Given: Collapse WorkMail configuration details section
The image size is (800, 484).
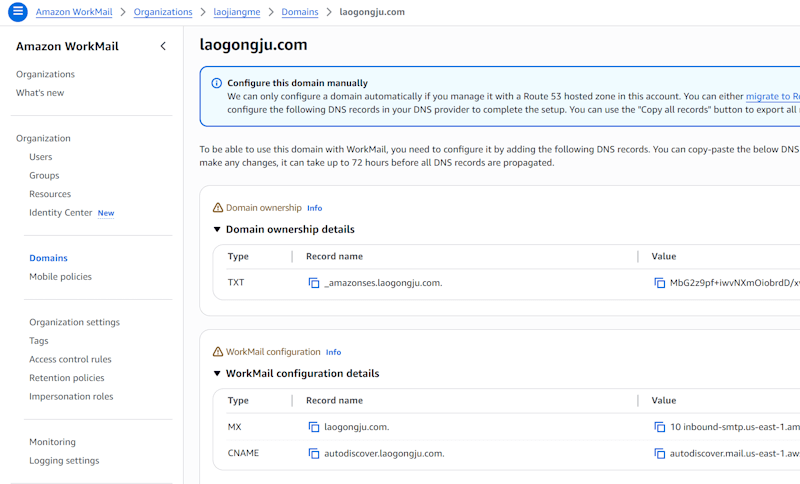Looking at the screenshot, I should pos(218,374).
